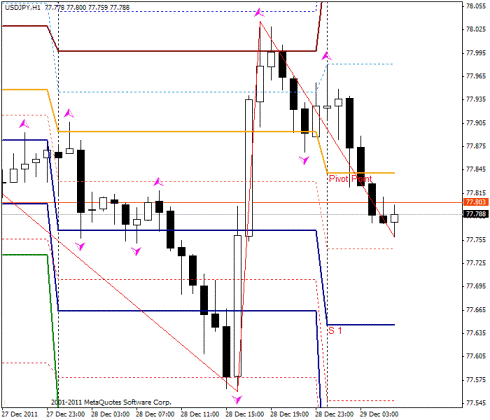Click the 28 Dec 23:00 time label
The image size is (490, 420).
[334, 414]
